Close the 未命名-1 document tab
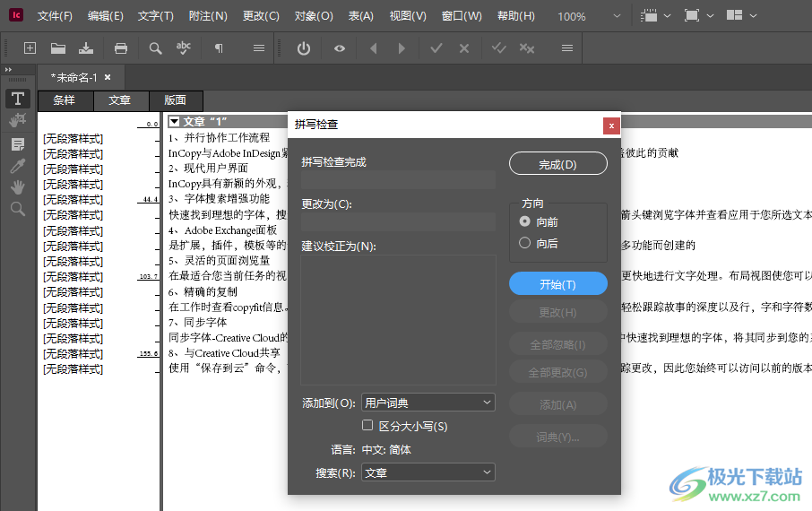Viewport: 812px width, 511px height. tap(108, 77)
